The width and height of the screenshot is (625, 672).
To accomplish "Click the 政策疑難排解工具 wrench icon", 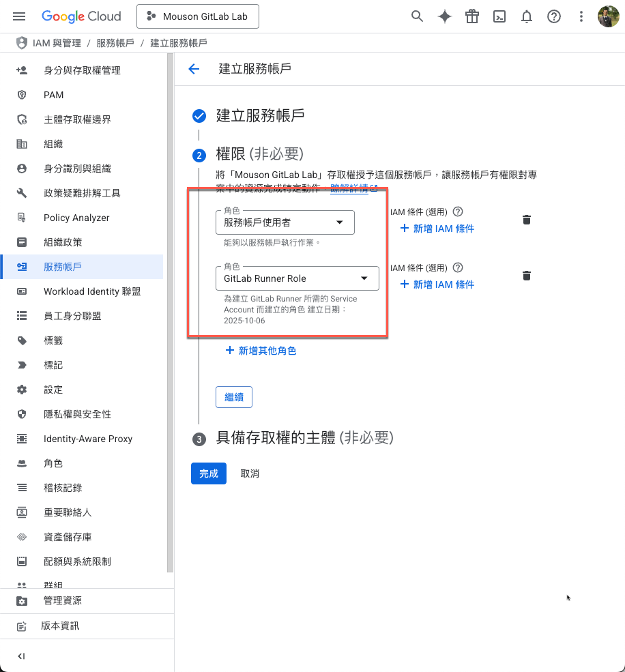I will 22,193.
